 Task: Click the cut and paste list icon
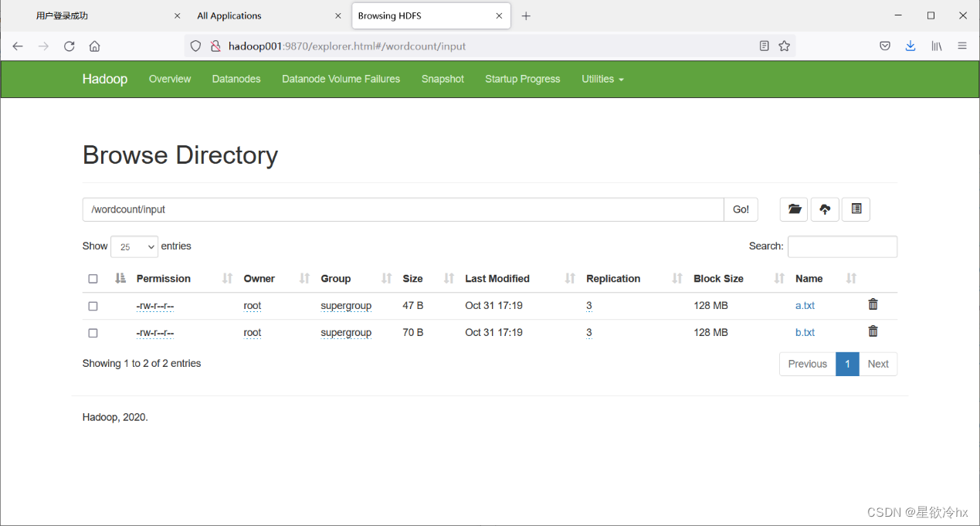pyautogui.click(x=856, y=209)
